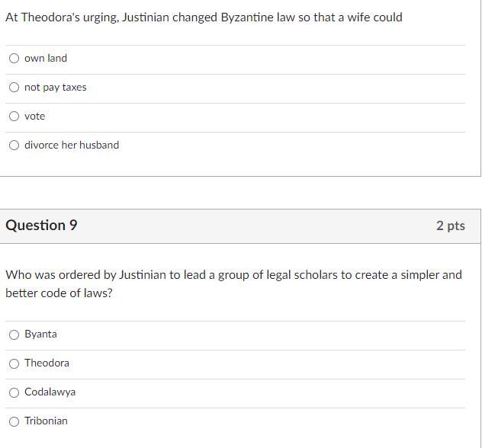The width and height of the screenshot is (482, 448).
Task: Select the 'Byanta' radio button
Action: (x=14, y=334)
